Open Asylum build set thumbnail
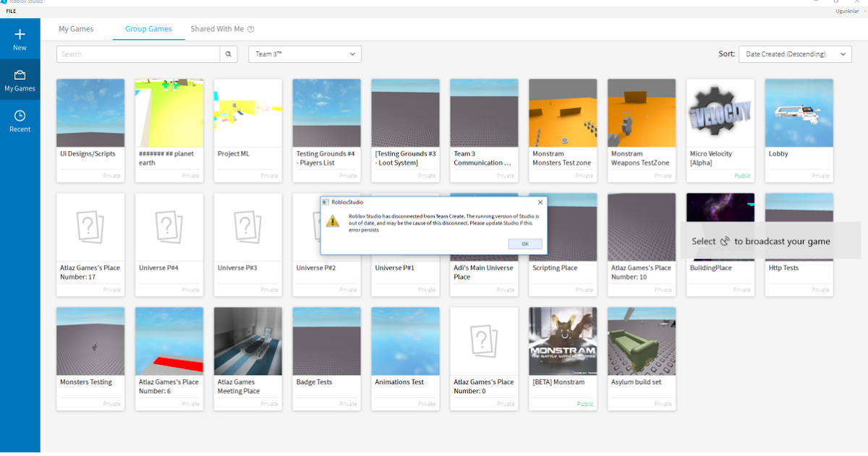 (642, 342)
